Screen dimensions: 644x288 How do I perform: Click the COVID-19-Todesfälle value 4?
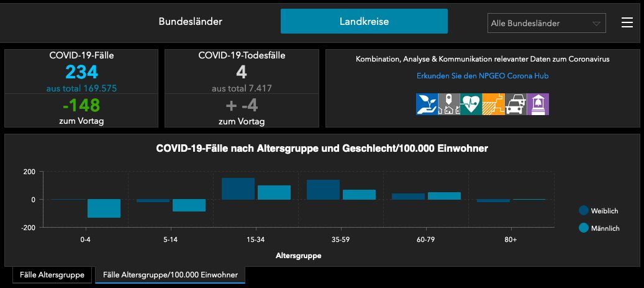242,72
